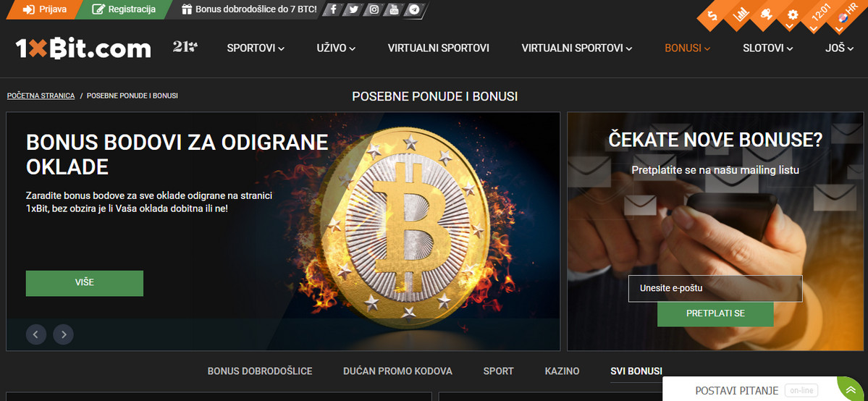Expand the SLOTOVI menu

tap(768, 48)
